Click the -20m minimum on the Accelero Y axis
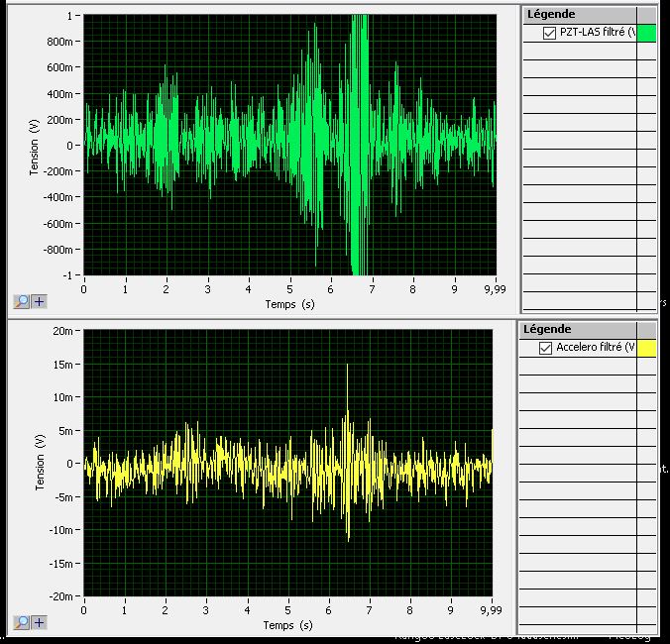Image resolution: width=670 pixels, height=644 pixels. point(63,595)
